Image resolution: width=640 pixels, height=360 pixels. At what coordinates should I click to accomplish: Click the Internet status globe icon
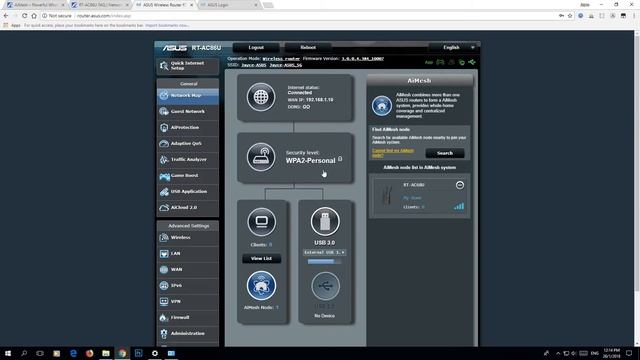pos(261,97)
